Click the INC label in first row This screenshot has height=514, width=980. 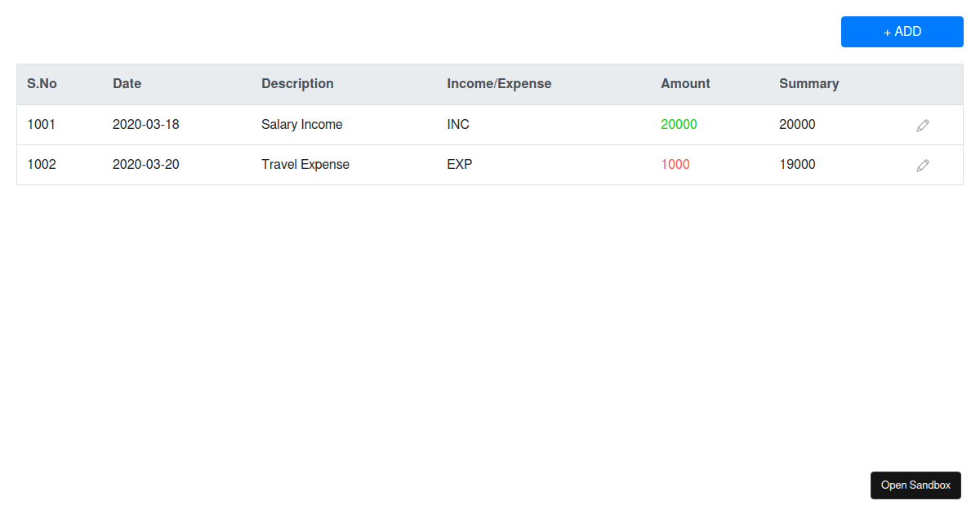point(458,124)
